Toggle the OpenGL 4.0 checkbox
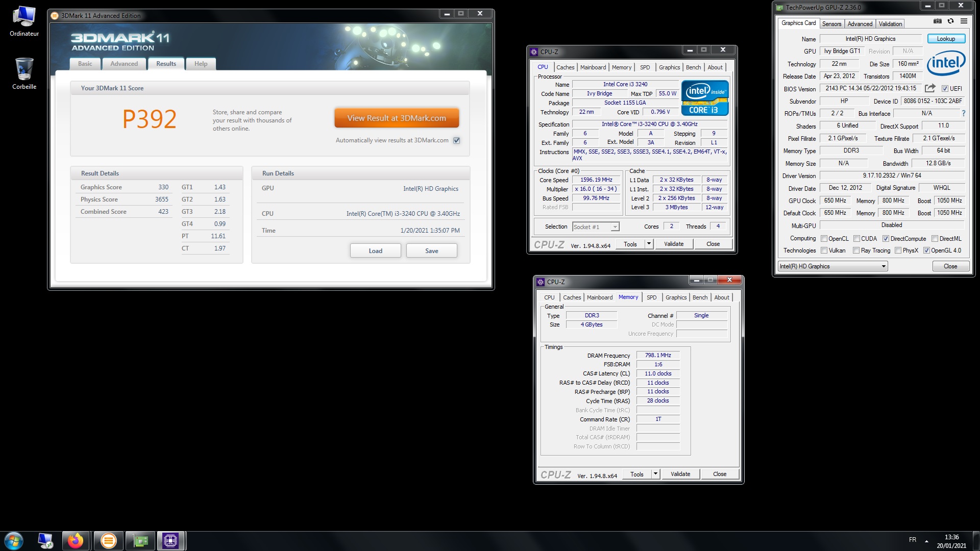The height and width of the screenshot is (551, 980). [x=926, y=251]
